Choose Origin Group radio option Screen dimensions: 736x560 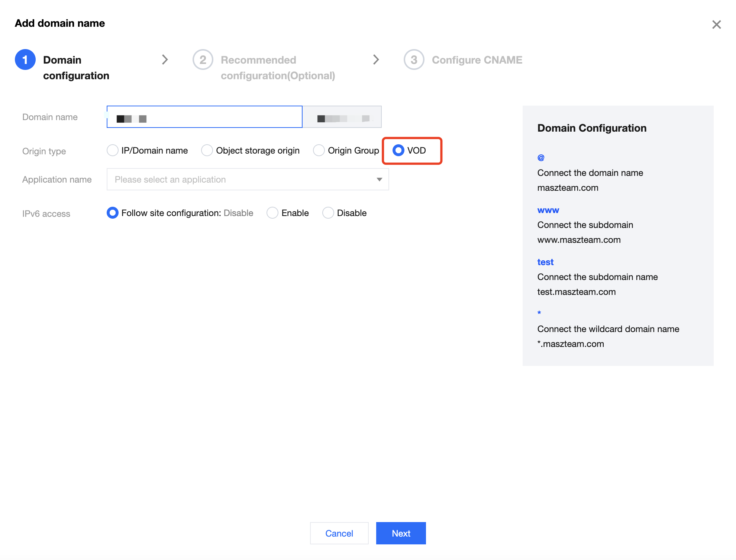coord(319,150)
